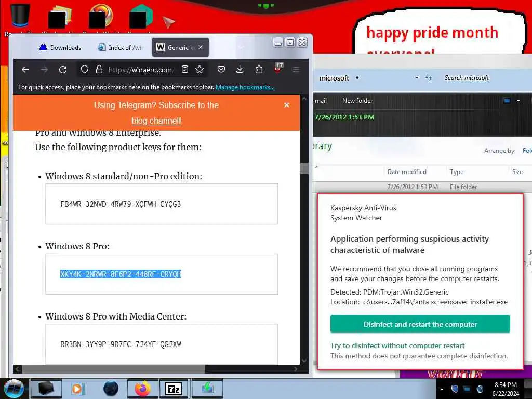Viewport: 532px width, 399px height.
Task: Minimize the Firefox window
Action: (x=278, y=43)
